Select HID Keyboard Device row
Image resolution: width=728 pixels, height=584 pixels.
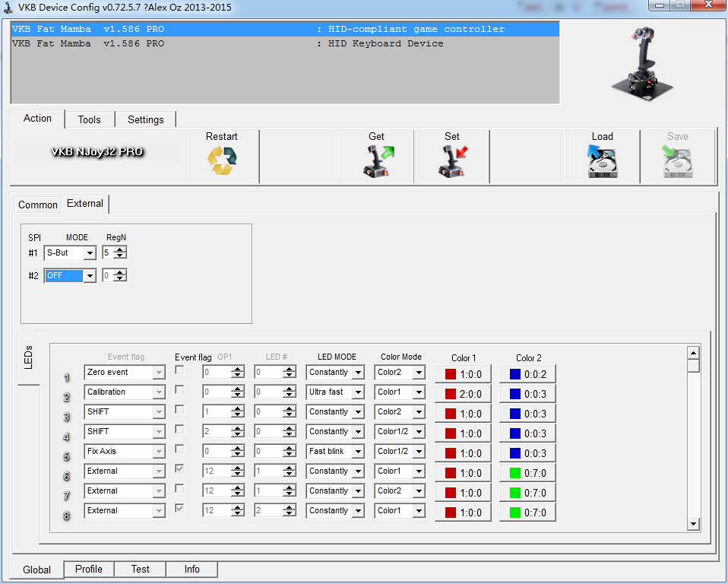click(x=285, y=43)
